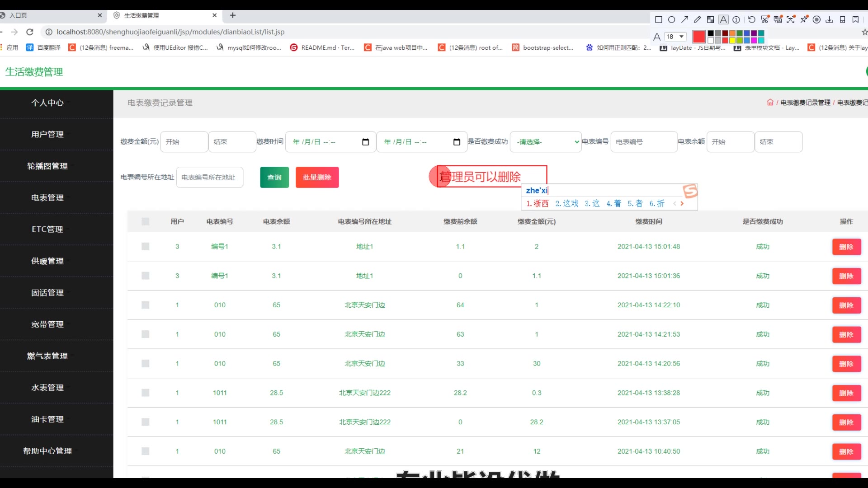Open the 是否缴费成功 请选择 dropdown
The image size is (868, 488).
coord(546,142)
